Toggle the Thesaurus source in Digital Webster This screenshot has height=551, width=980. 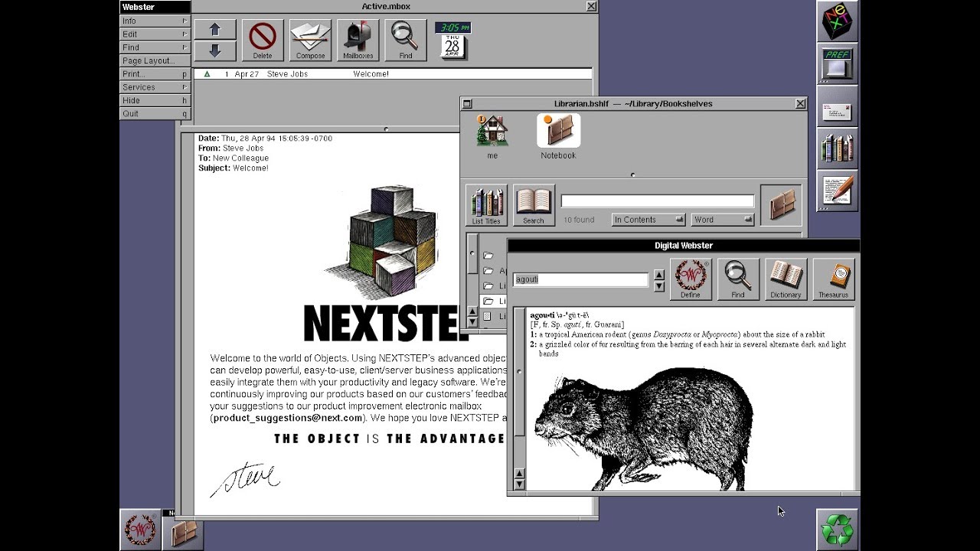[x=833, y=279]
